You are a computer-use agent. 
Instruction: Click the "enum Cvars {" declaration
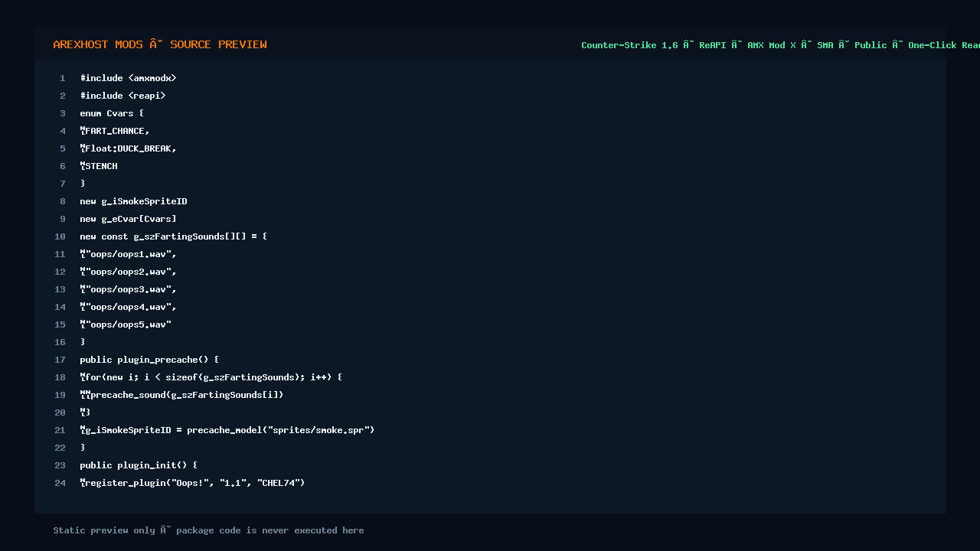click(113, 113)
